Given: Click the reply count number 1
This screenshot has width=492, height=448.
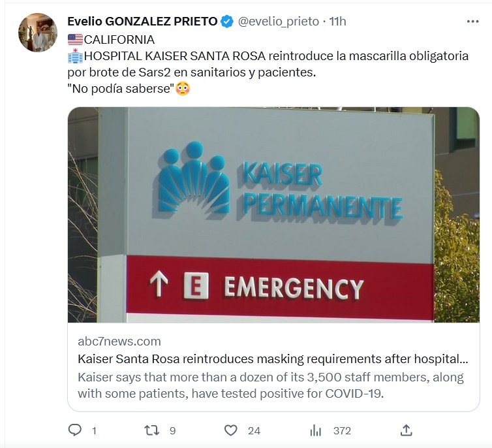Looking at the screenshot, I should point(94,431).
